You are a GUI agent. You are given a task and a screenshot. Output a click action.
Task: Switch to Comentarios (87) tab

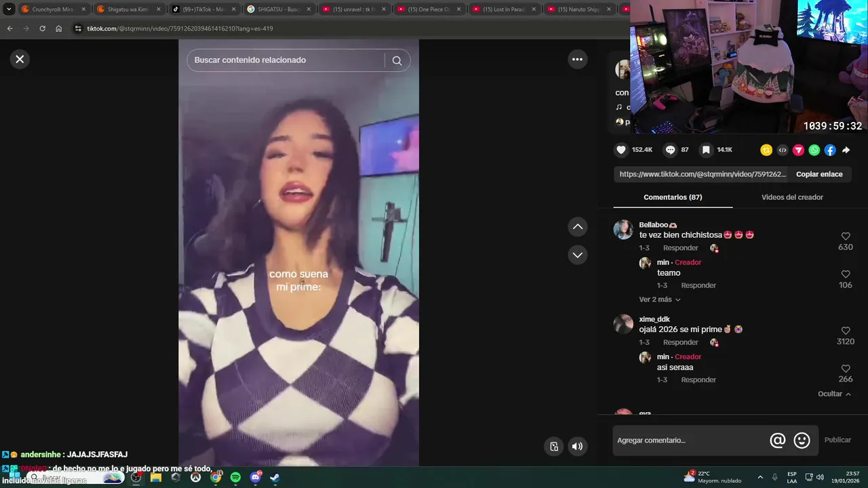(x=673, y=197)
